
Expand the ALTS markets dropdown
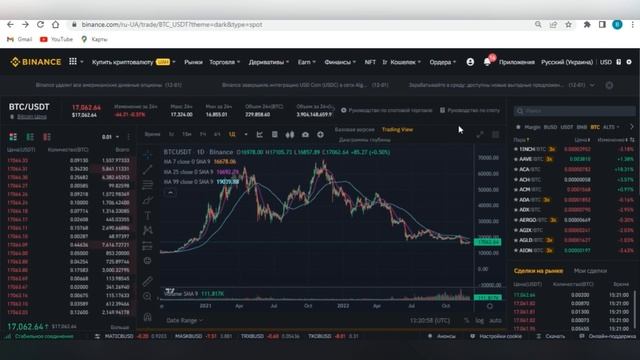pos(611,127)
